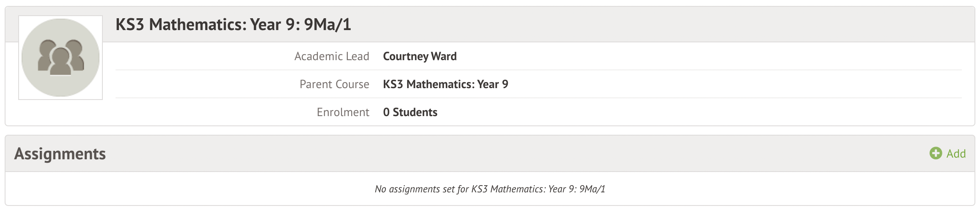Add a new assignment via Add link

[956, 154]
